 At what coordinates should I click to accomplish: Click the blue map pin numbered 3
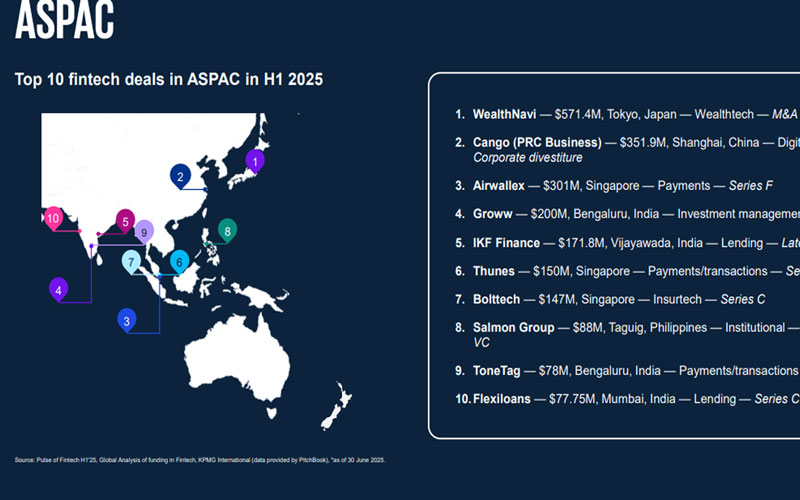(x=126, y=320)
